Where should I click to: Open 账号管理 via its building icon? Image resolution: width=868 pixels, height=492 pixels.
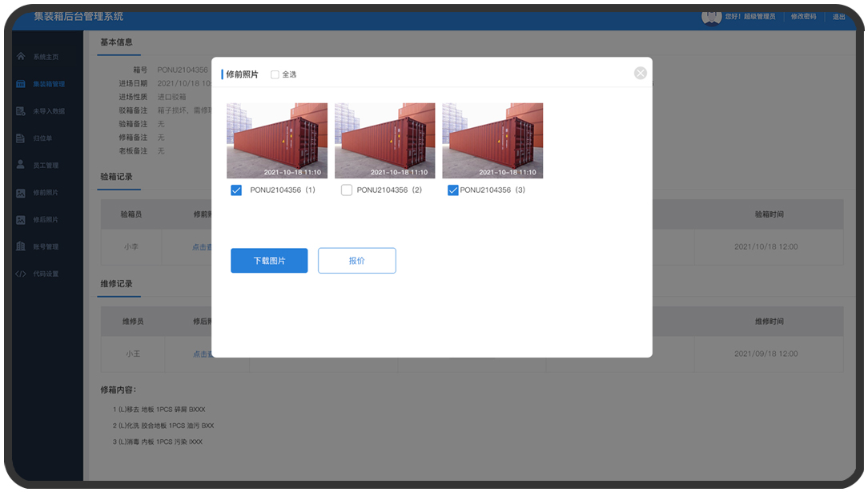(x=21, y=246)
